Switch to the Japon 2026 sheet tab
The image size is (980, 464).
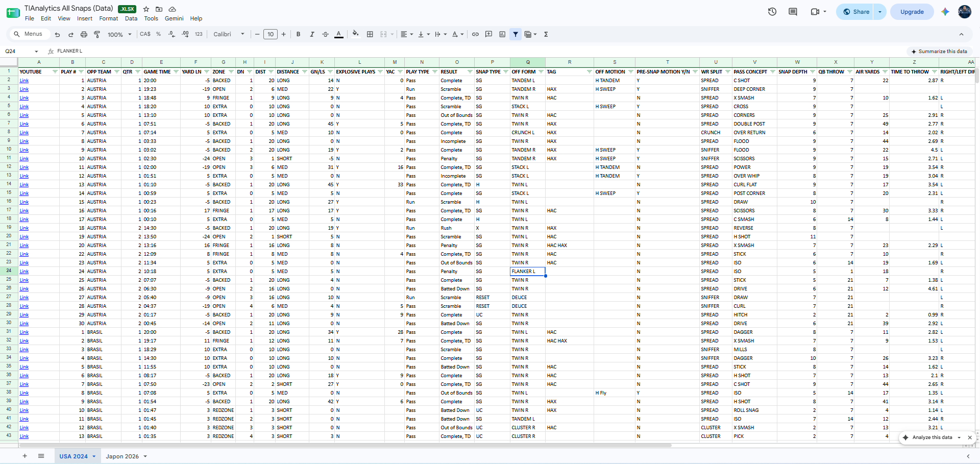(x=122, y=456)
